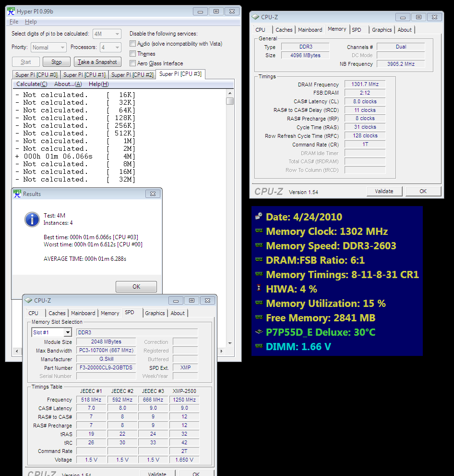Open the Calculate(C) menu
The image size is (454, 476).
coord(32,84)
